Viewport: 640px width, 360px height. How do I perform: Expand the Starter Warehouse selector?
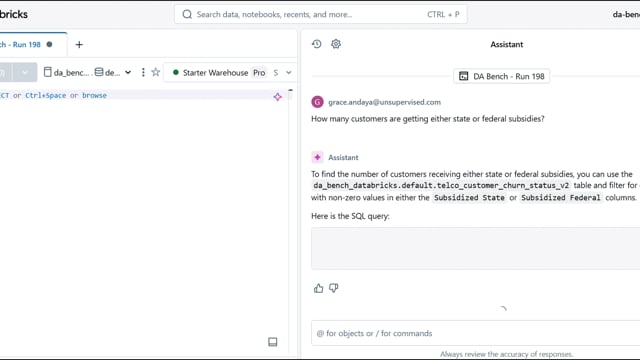pos(231,72)
